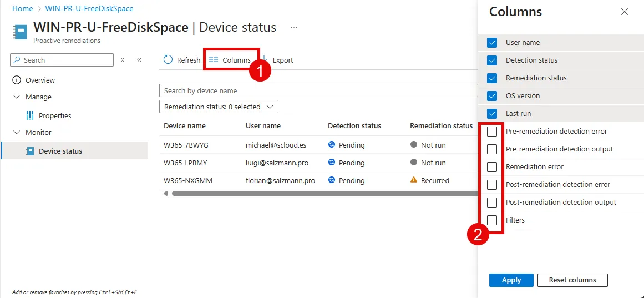This screenshot has width=644, height=298.
Task: Click the proactive remediation script icon beside title
Action: point(19,32)
